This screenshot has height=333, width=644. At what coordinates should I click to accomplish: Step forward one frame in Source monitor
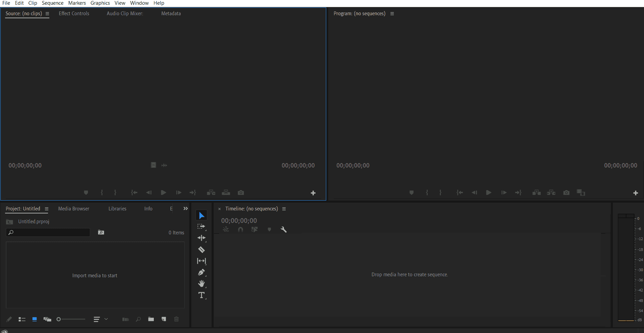[x=178, y=193]
